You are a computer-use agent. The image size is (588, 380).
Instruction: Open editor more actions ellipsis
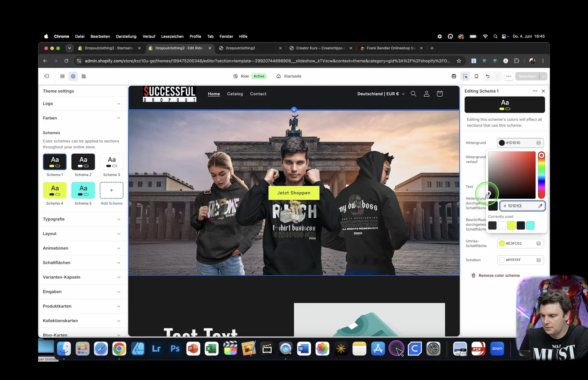(x=509, y=76)
